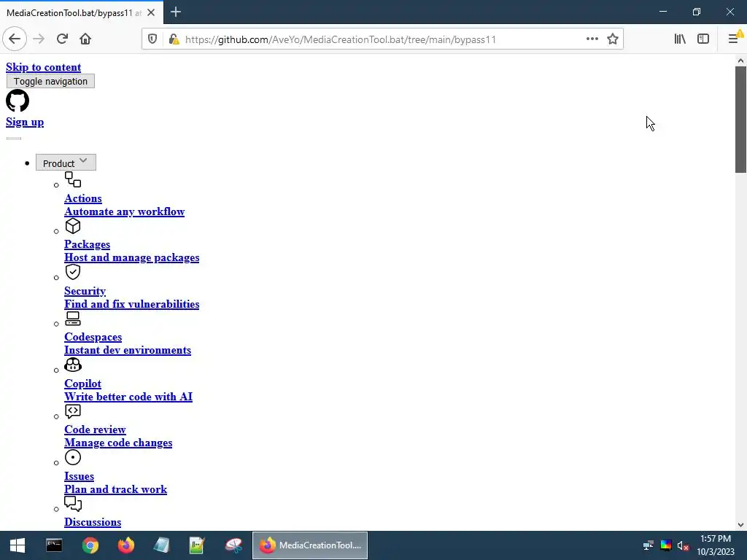Click the vertical scrollbar thumb
747x560 pixels.
[740, 120]
